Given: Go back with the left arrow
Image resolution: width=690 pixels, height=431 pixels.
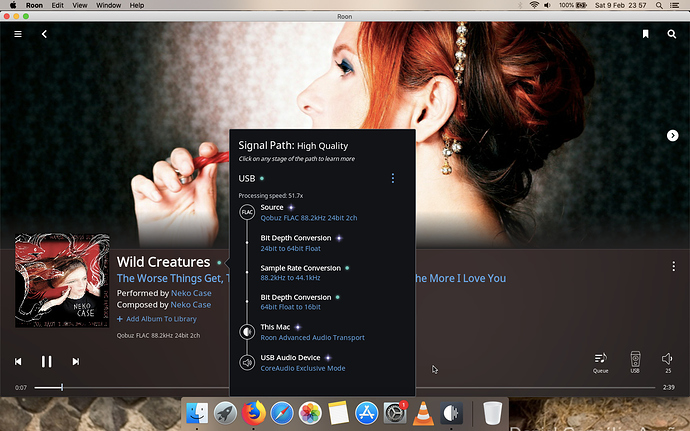Looking at the screenshot, I should click(x=44, y=34).
